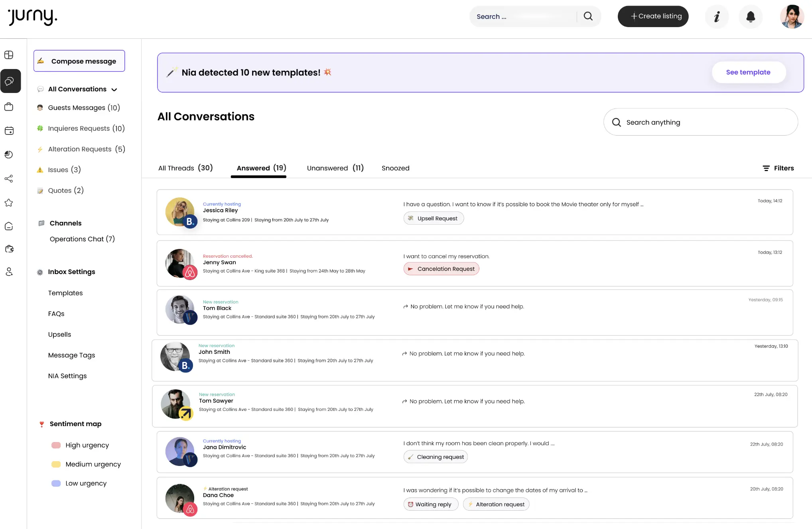The image size is (812, 529).
Task: Switch to the Unanswered tab
Action: (335, 168)
